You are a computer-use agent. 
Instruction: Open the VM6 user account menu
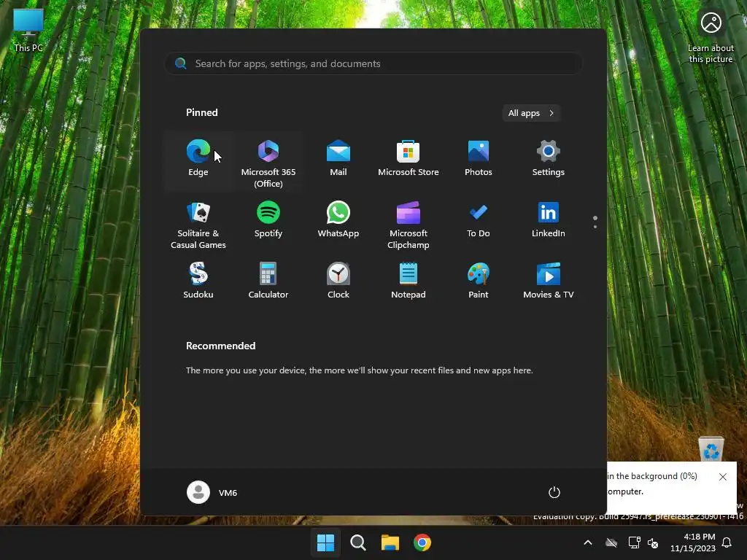point(212,492)
